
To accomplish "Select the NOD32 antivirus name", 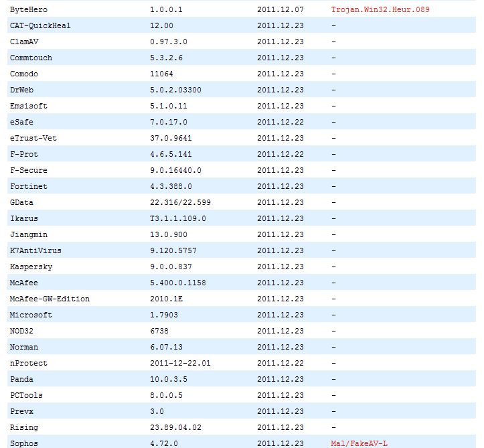I will [x=21, y=331].
